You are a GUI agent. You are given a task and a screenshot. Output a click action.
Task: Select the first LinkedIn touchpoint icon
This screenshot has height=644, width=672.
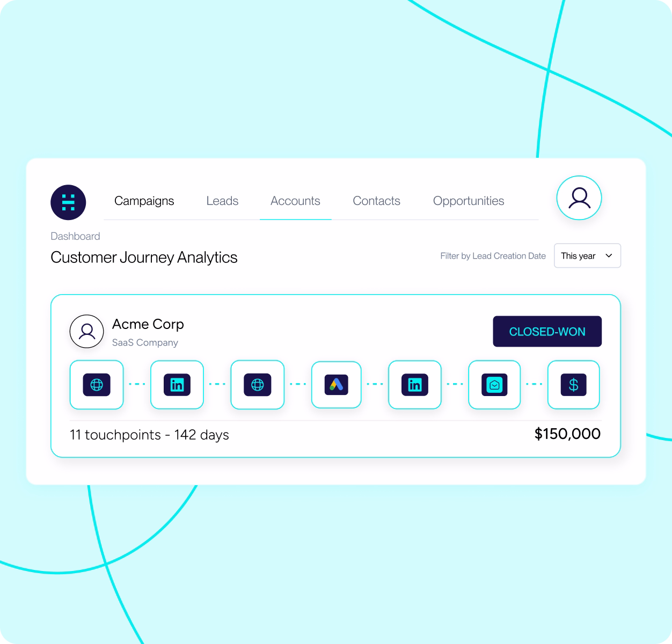(x=177, y=385)
